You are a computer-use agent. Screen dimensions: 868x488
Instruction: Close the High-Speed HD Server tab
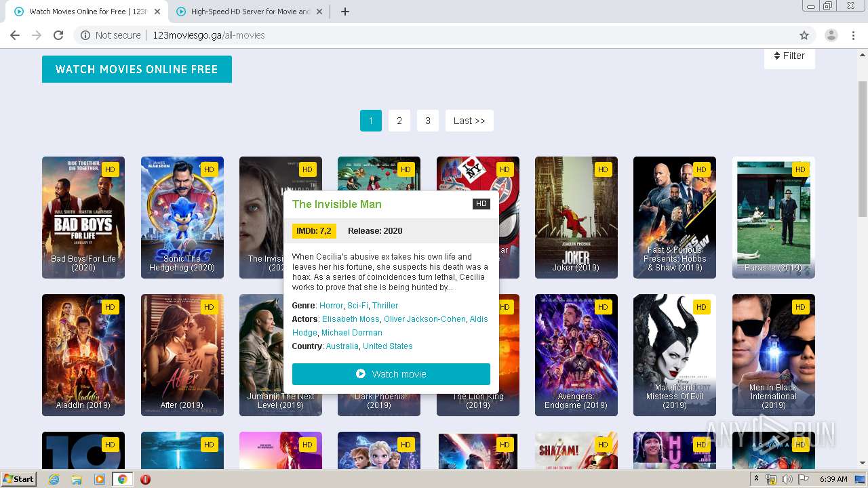click(319, 12)
